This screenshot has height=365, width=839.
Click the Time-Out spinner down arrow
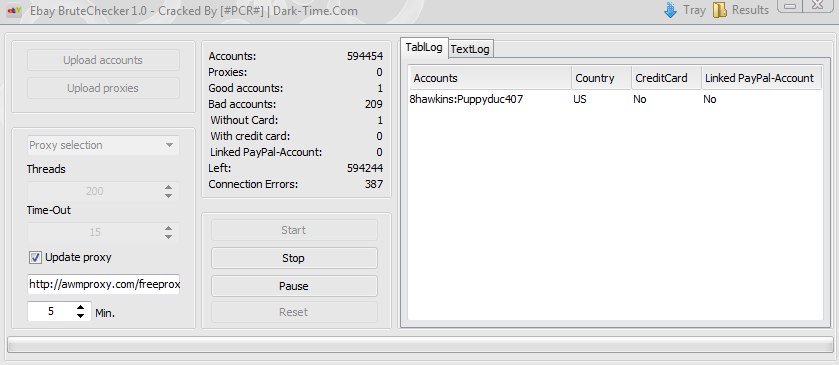pos(169,237)
